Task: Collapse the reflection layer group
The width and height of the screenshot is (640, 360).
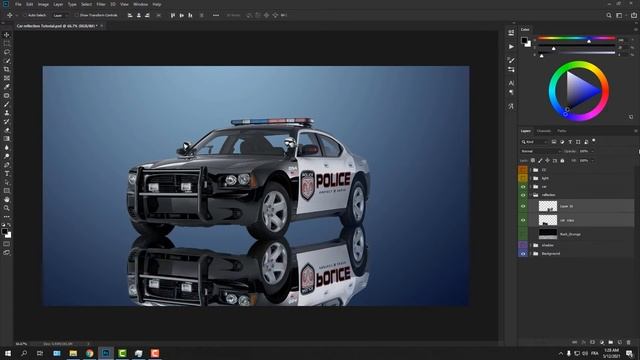Action: 531,195
